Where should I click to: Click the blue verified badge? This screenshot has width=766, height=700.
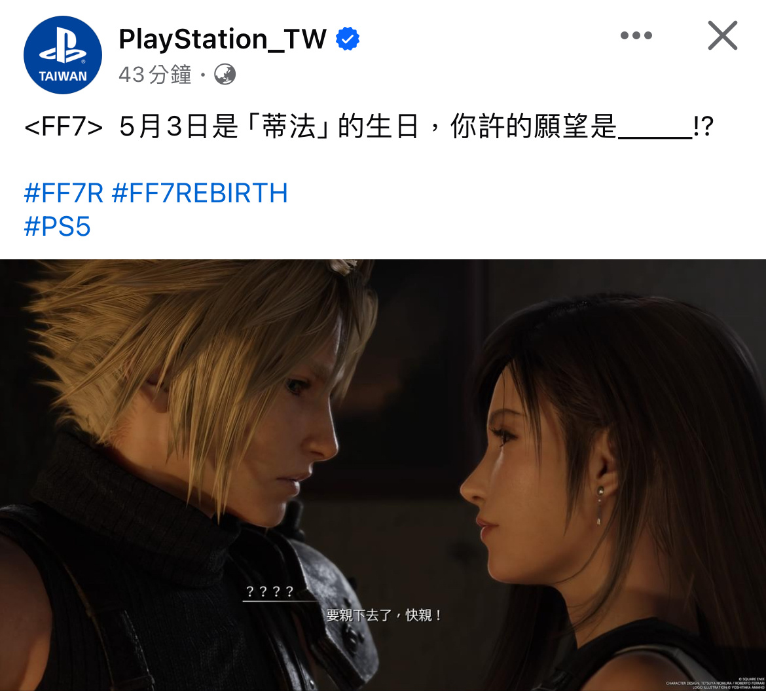pyautogui.click(x=348, y=39)
